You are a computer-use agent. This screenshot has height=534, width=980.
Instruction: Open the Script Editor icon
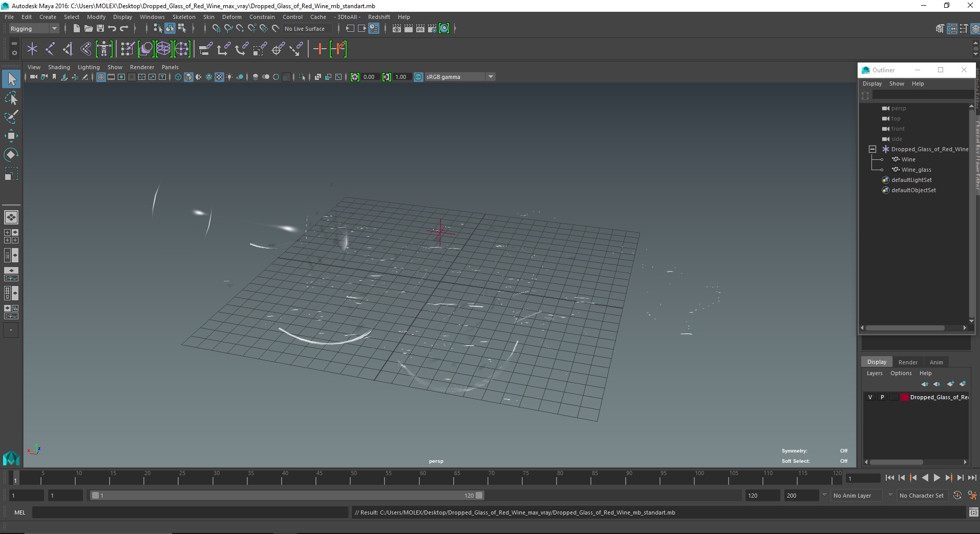click(x=974, y=512)
